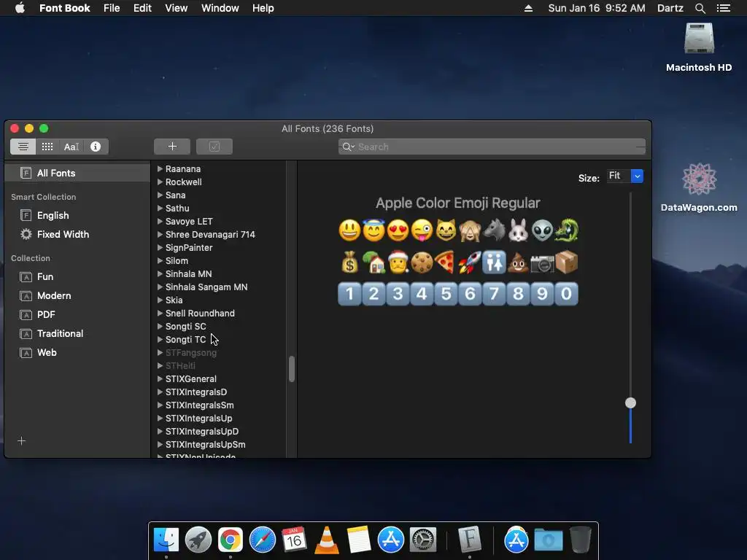Click the Fixed Width gear icon
Screen dimensions: 747x560
(26, 234)
